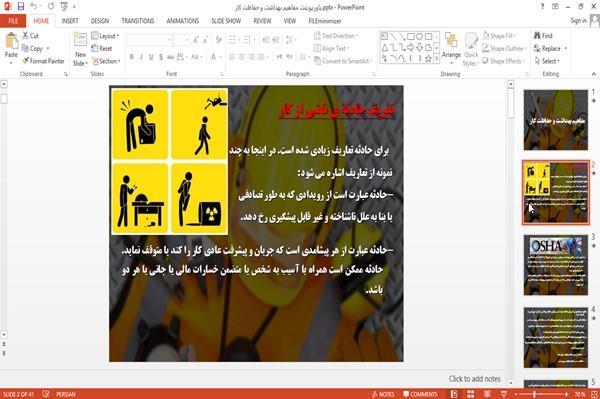Open the Section dropdown
600x399 pixels.
[x=106, y=61]
